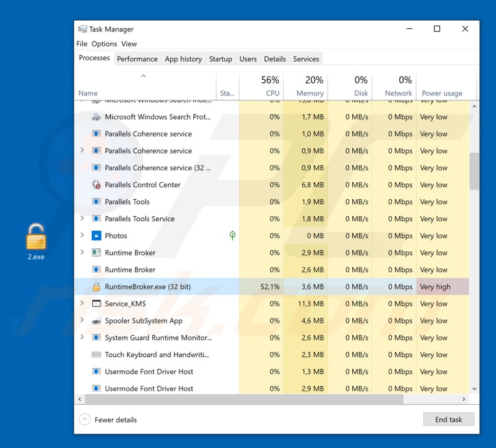
Task: Sort by the Network column header
Action: click(394, 87)
